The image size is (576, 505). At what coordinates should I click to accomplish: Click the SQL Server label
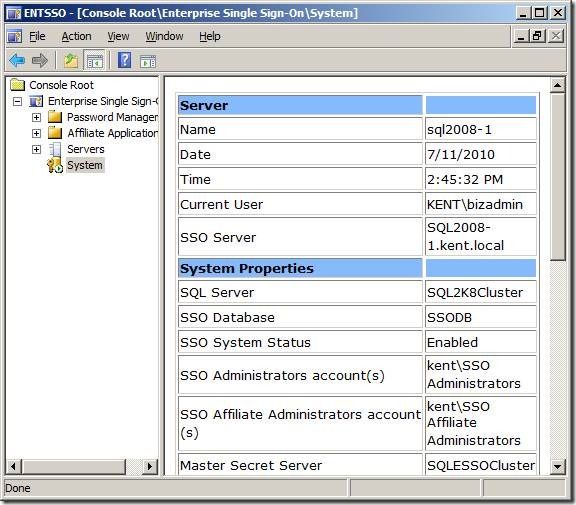click(x=217, y=292)
